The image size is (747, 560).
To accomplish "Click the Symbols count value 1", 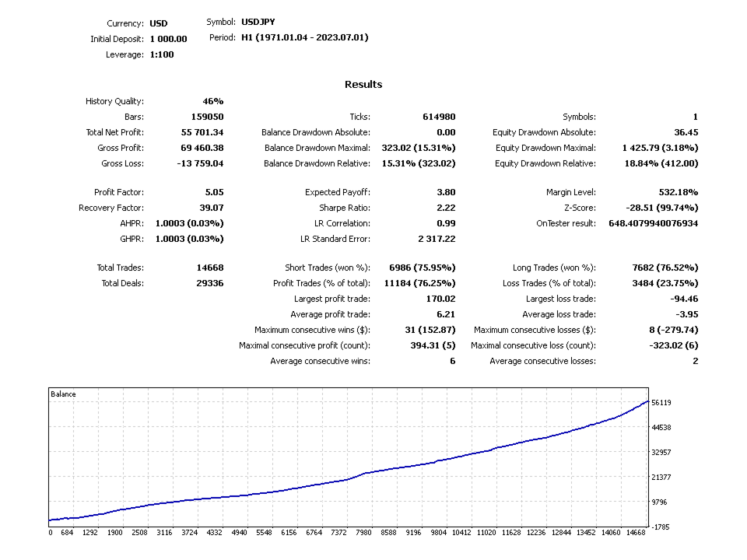I will [696, 117].
